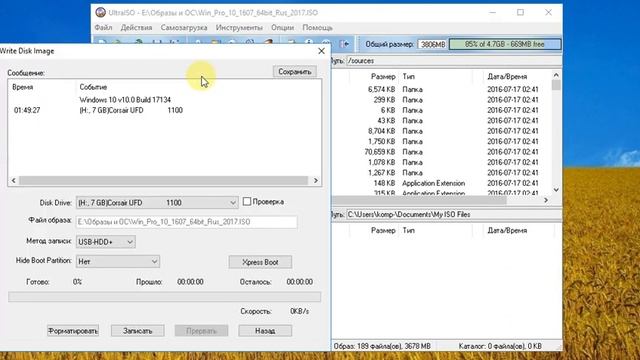Click Размер header in lower file pane
Screen dimensions: 640x360
[x=383, y=230]
